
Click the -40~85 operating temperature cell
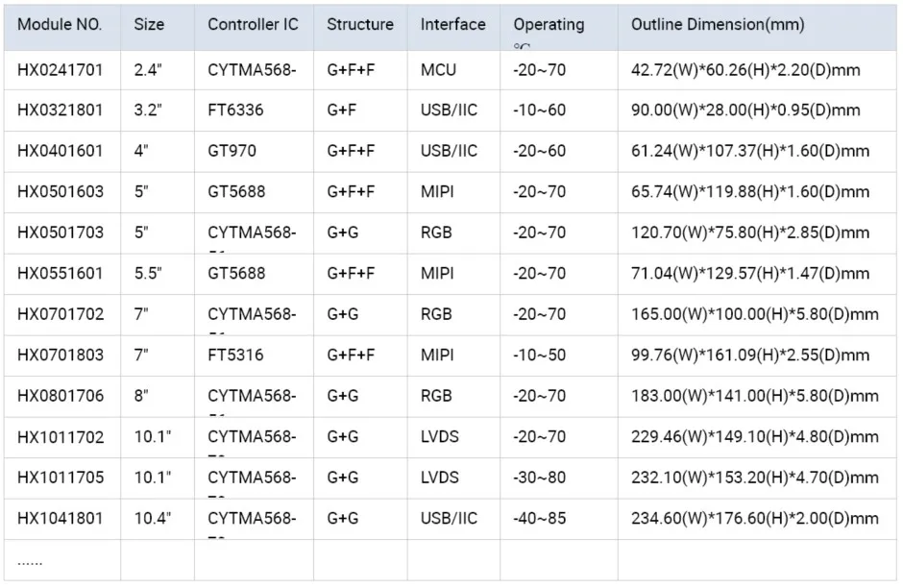pyautogui.click(x=539, y=519)
